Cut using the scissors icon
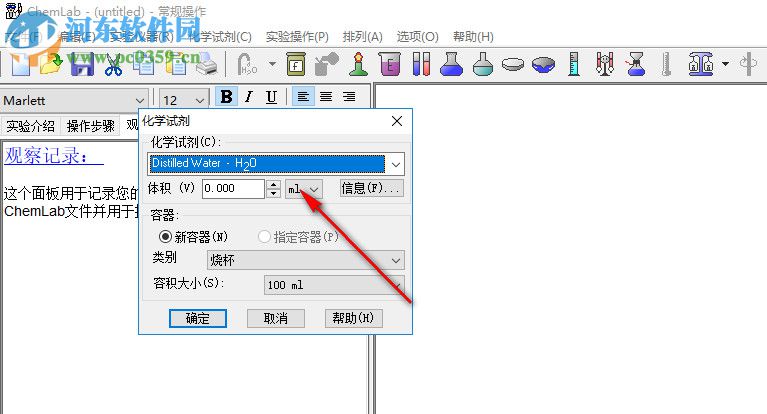This screenshot has width=767, height=414. (x=113, y=64)
